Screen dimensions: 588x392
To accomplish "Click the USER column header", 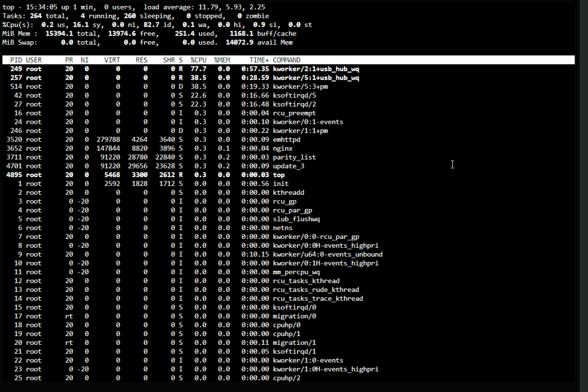I will [x=34, y=60].
